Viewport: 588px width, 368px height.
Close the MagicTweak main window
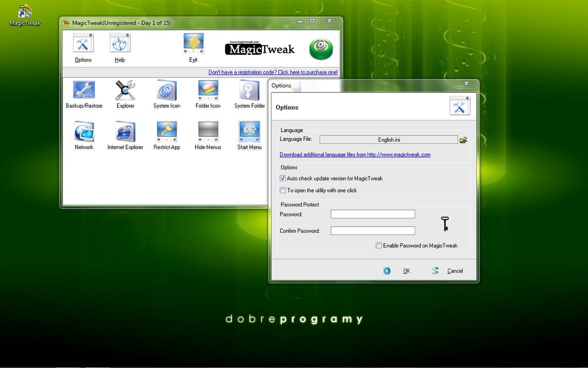pos(330,21)
